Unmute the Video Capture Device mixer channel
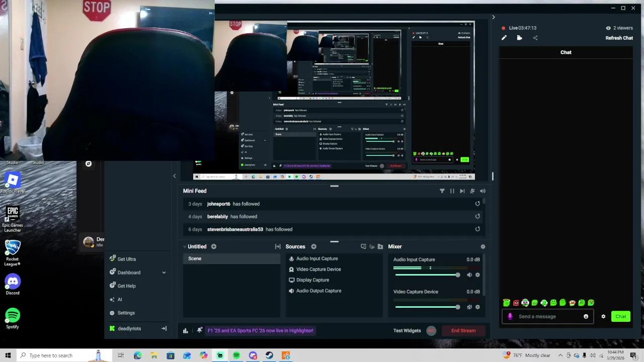The width and height of the screenshot is (644, 362). [469, 307]
